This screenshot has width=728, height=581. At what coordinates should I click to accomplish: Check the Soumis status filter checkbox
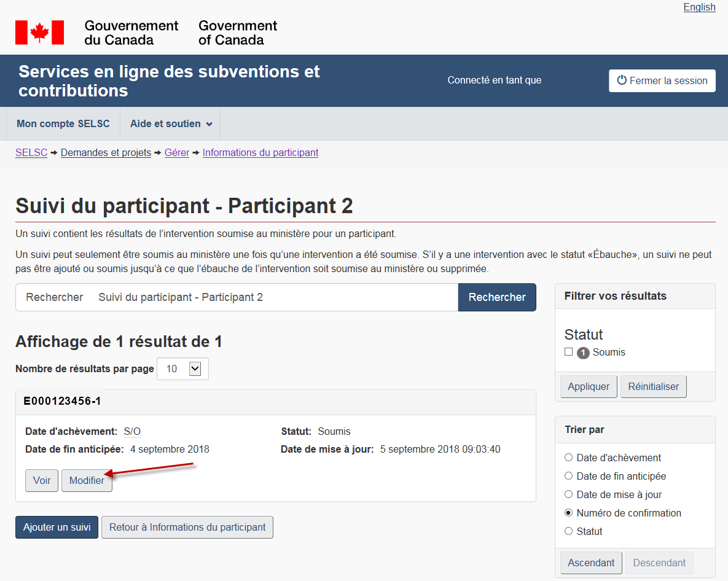(x=568, y=352)
